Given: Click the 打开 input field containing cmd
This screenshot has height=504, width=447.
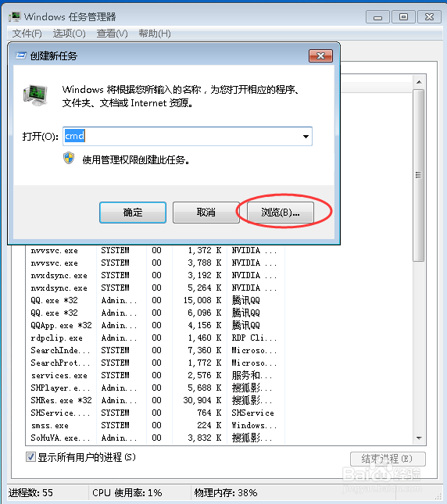Looking at the screenshot, I should 187,136.
